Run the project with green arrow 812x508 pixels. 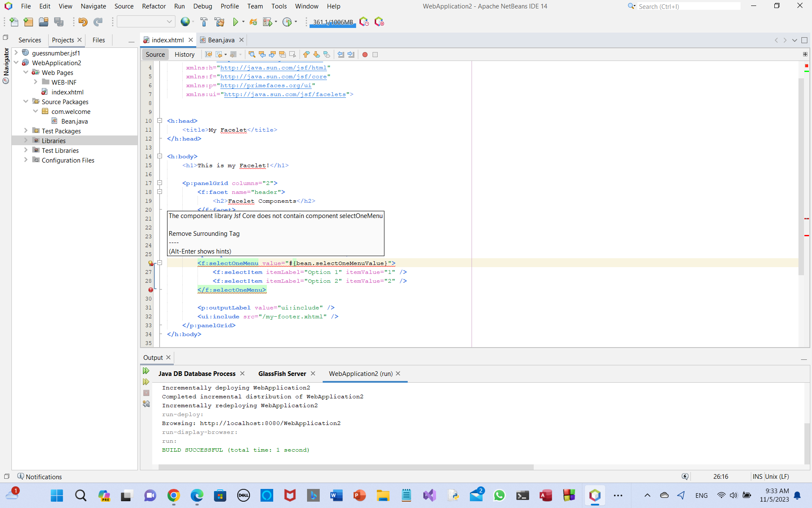pos(236,22)
